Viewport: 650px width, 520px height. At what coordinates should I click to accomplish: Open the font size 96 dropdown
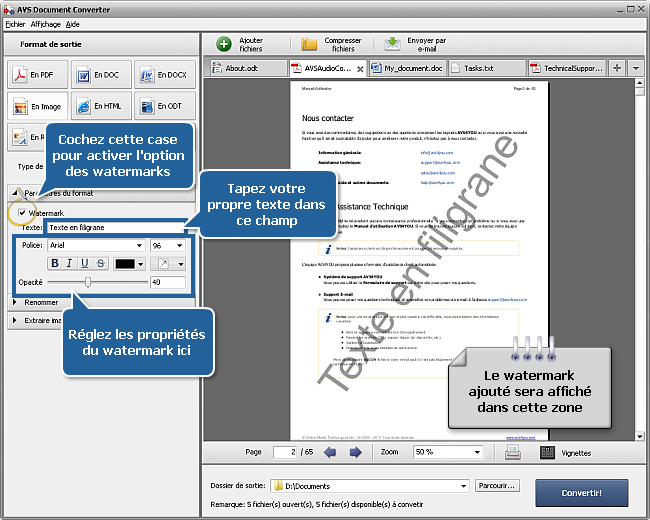pyautogui.click(x=179, y=245)
